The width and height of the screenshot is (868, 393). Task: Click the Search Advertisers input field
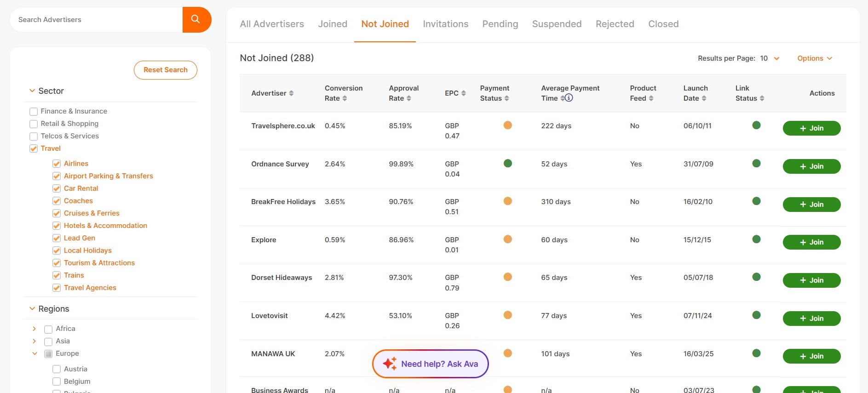96,20
